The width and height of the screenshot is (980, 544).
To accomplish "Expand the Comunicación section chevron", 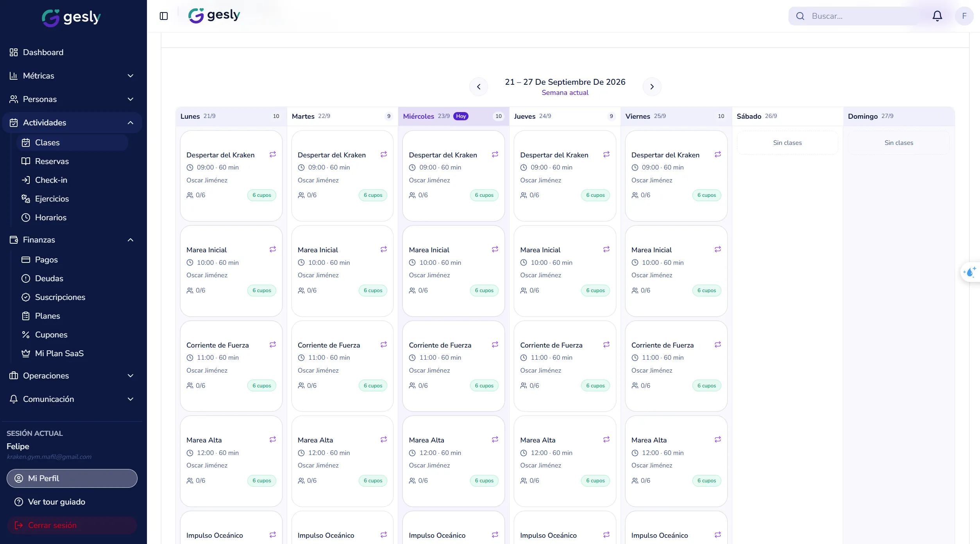I will 131,399.
